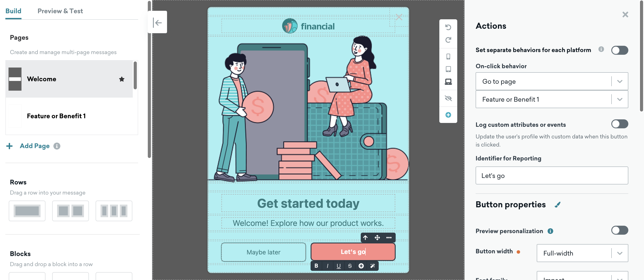644x280 pixels.
Task: Click the Identifier for Reporting input field
Action: 552,175
